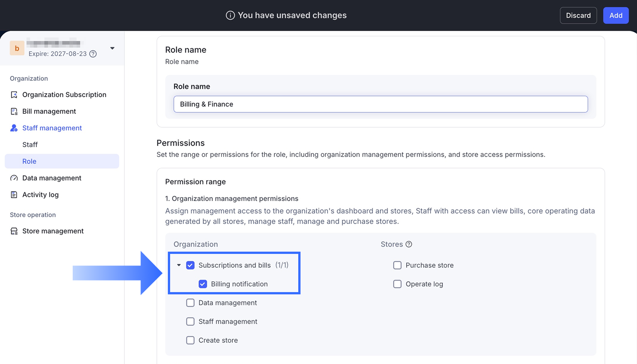Image resolution: width=637 pixels, height=364 pixels.
Task: Click the Organization Subscription icon
Action: (14, 95)
